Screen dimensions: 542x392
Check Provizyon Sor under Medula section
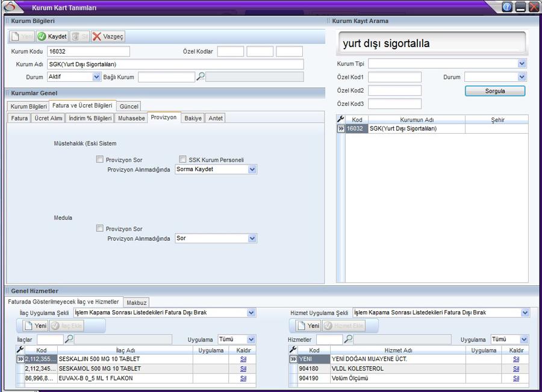pyautogui.click(x=100, y=229)
